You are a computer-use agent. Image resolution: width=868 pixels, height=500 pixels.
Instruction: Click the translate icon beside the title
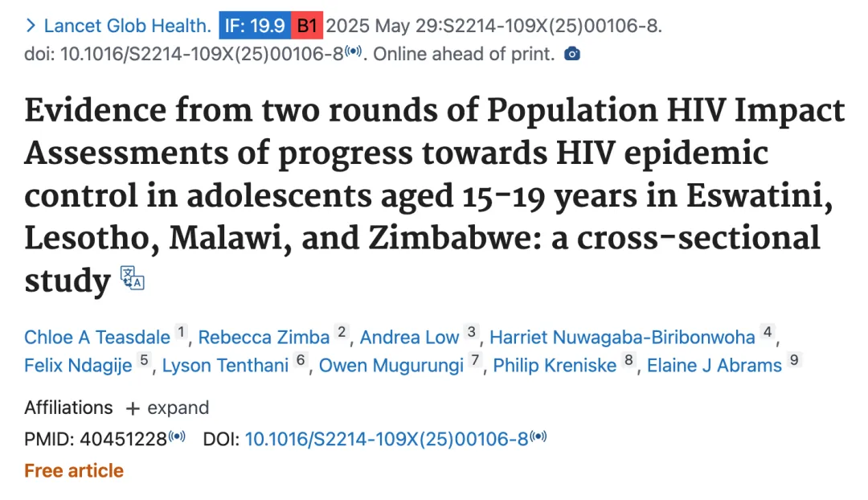pos(133,278)
